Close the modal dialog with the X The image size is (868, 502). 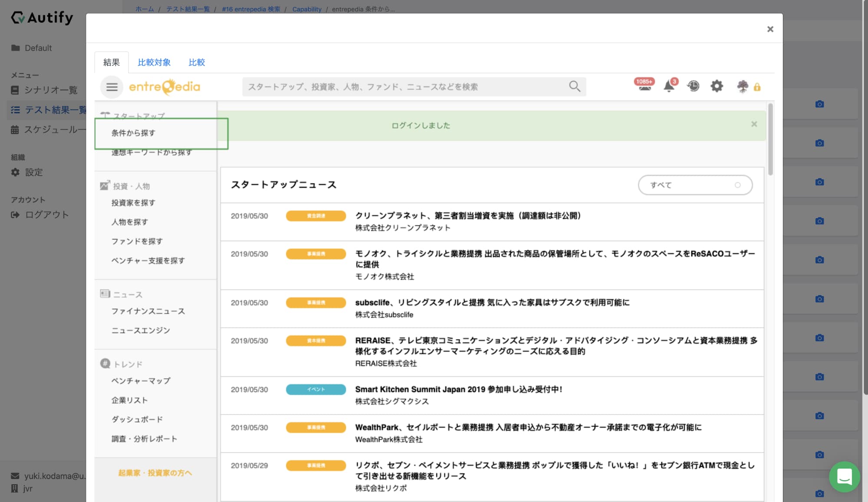pos(770,29)
